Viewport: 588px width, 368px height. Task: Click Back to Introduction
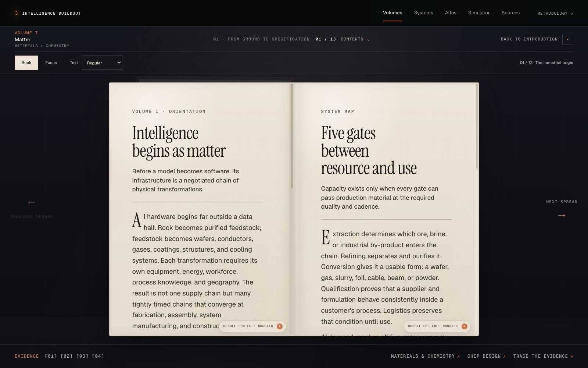(x=529, y=39)
